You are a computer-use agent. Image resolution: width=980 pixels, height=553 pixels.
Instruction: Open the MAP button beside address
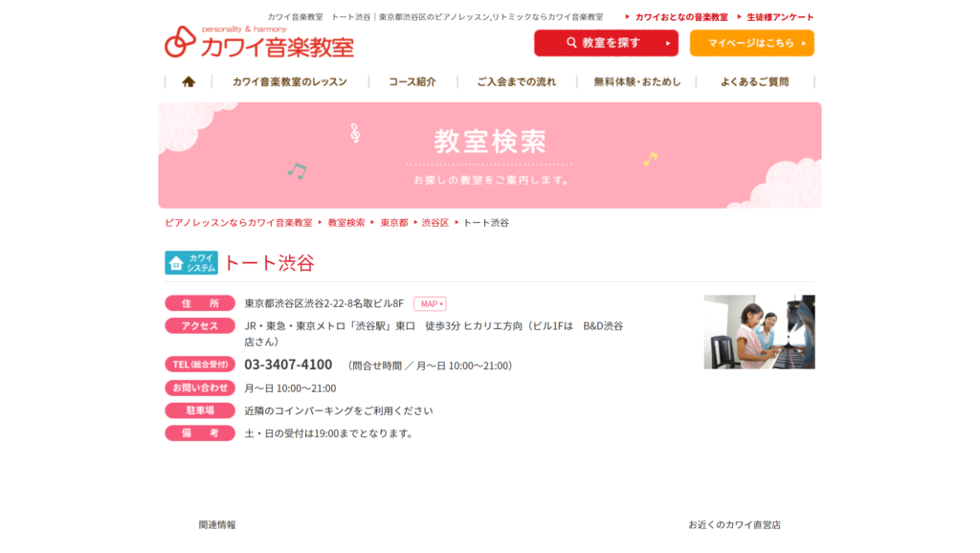430,303
